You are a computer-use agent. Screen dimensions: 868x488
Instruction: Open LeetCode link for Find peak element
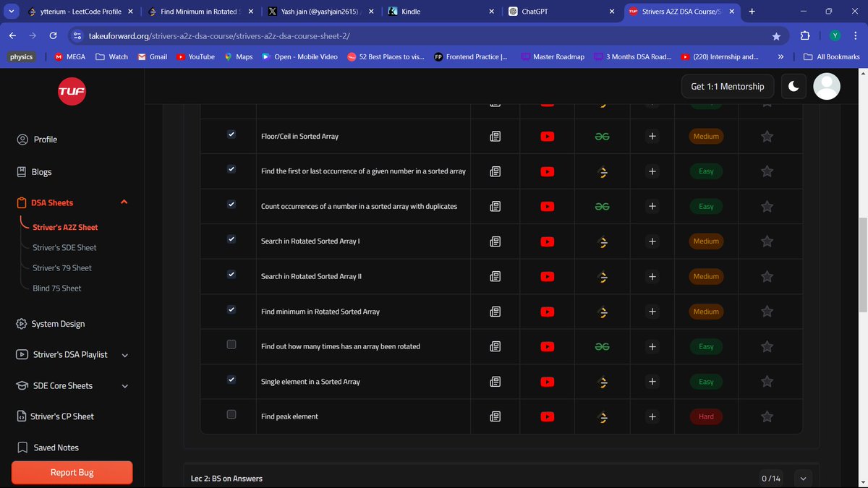[x=602, y=416]
